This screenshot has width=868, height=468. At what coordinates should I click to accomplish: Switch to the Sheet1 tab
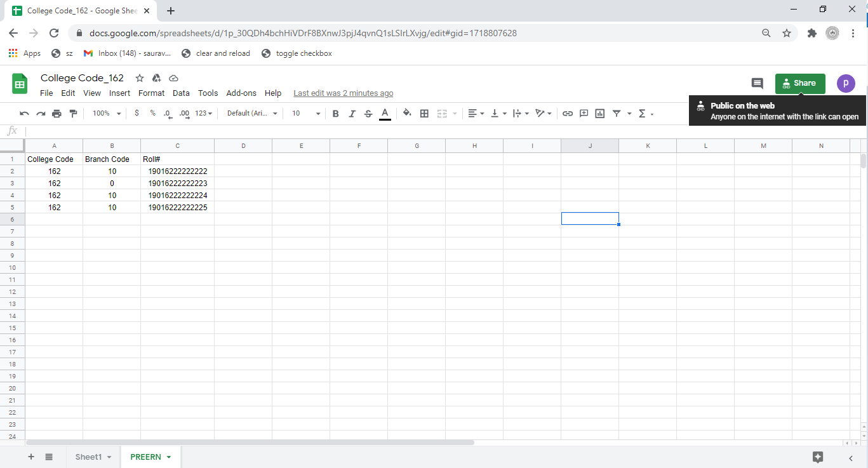coord(88,457)
